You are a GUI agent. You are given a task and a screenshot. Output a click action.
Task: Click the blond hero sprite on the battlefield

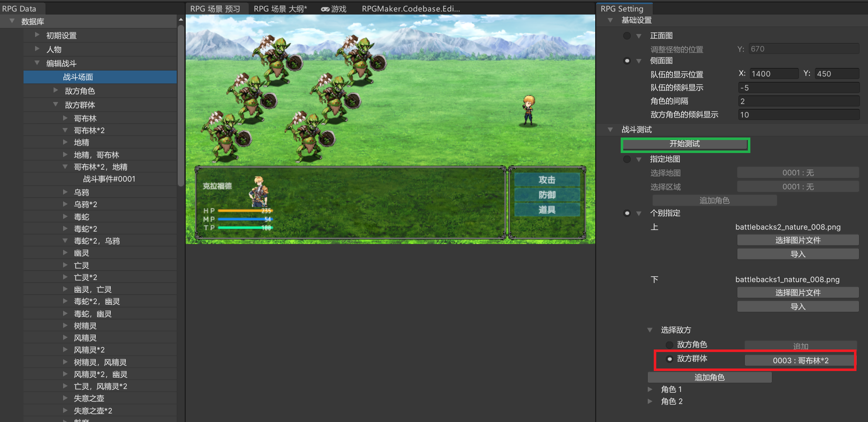(x=528, y=110)
